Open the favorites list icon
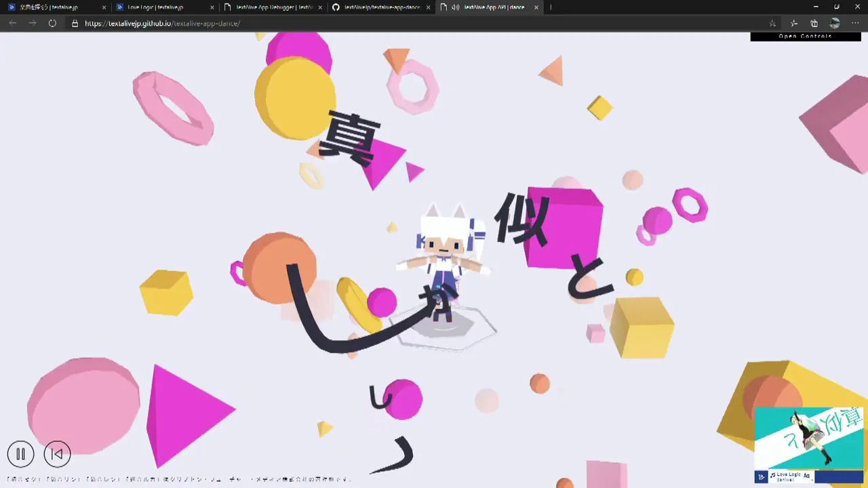868x488 pixels. tap(794, 23)
